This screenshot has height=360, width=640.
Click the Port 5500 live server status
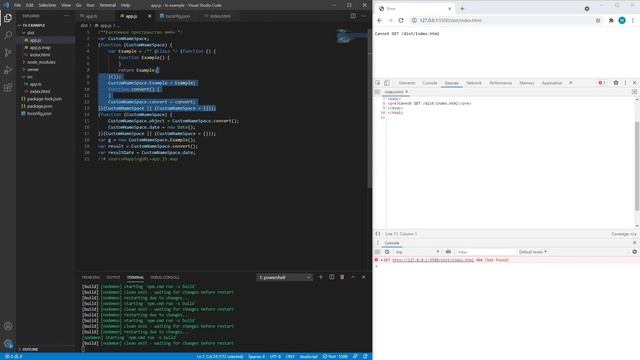click(x=335, y=356)
